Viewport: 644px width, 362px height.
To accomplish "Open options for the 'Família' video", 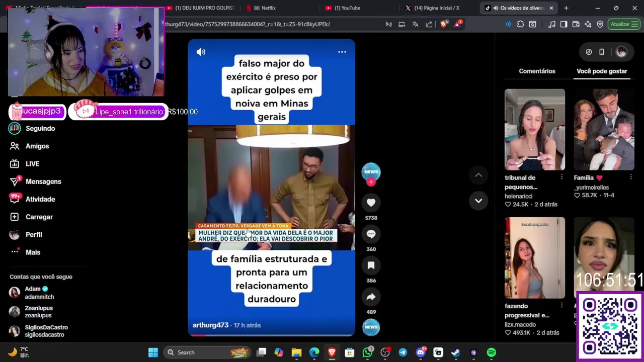I will (631, 177).
